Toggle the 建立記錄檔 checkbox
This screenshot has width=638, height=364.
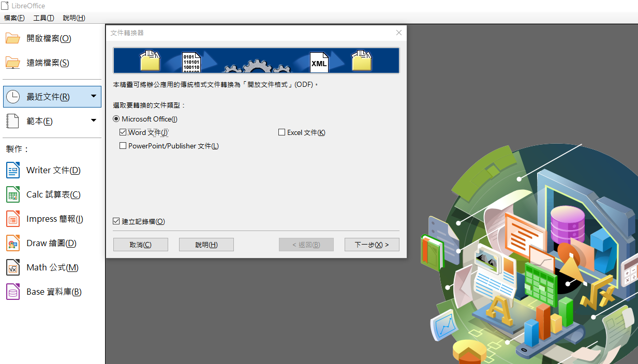[116, 221]
